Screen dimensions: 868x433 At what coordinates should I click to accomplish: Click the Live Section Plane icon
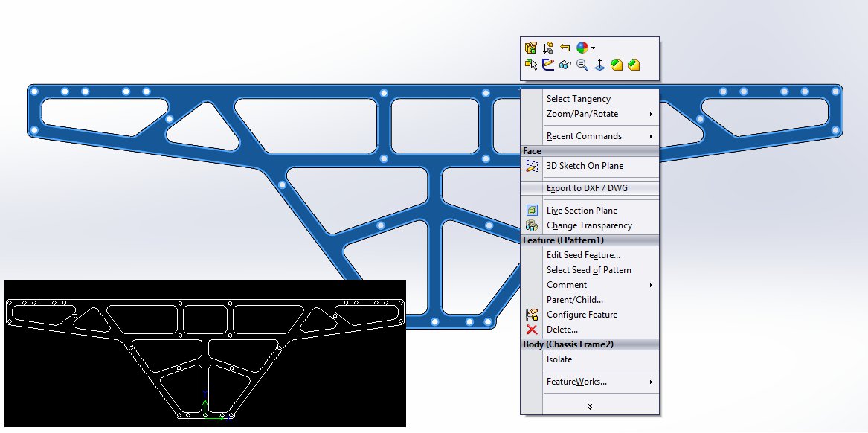532,211
